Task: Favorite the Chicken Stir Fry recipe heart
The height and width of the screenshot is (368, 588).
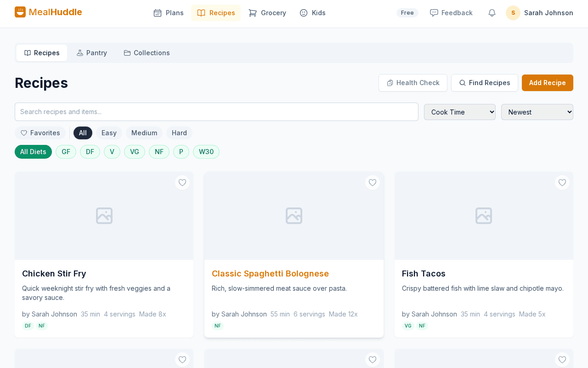Action: click(182, 183)
